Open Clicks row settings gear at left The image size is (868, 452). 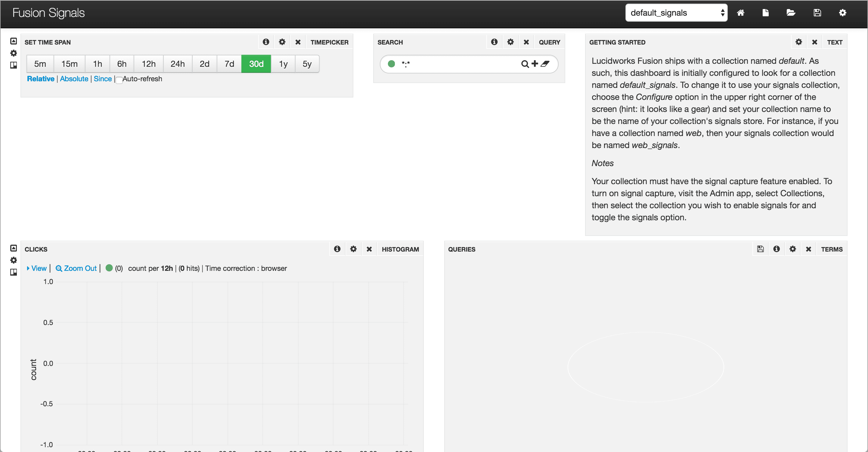click(x=14, y=260)
